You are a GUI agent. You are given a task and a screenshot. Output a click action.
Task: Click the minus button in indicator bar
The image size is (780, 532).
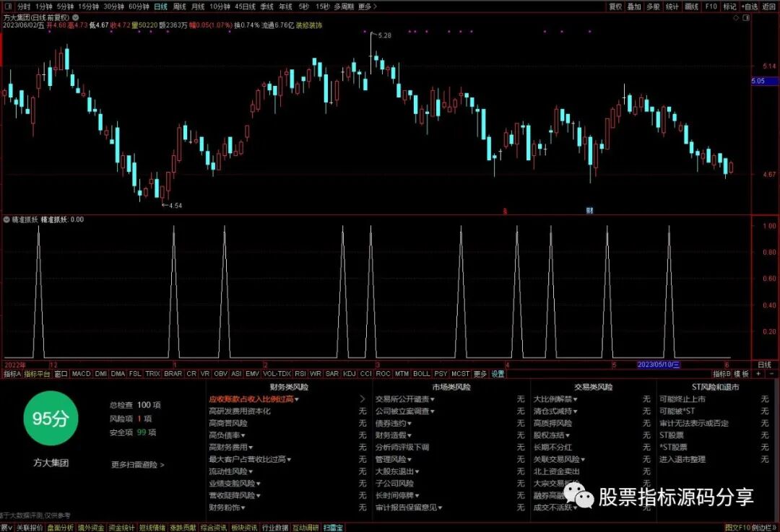pos(771,373)
